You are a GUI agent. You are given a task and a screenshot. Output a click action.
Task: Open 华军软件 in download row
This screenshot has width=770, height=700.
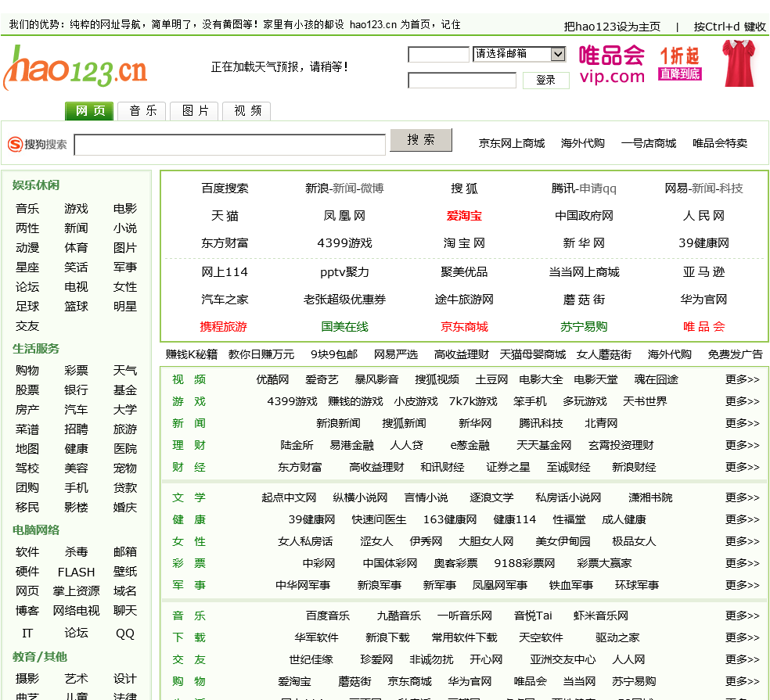click(x=316, y=638)
